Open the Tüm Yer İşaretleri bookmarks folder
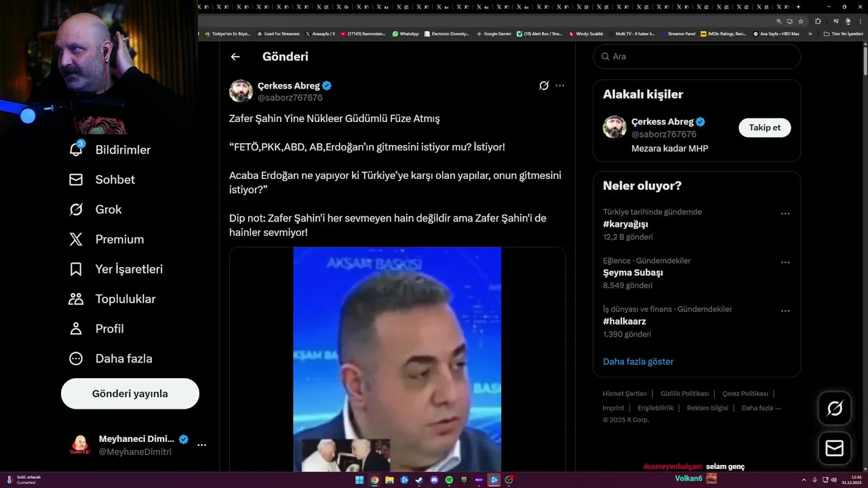Viewport: 868px width, 488px height. (x=843, y=33)
